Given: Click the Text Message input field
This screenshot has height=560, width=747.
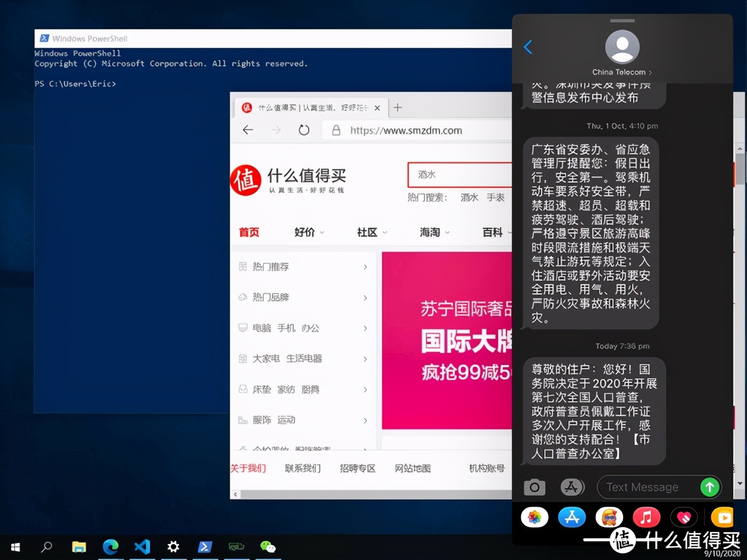Looking at the screenshot, I should pos(648,487).
